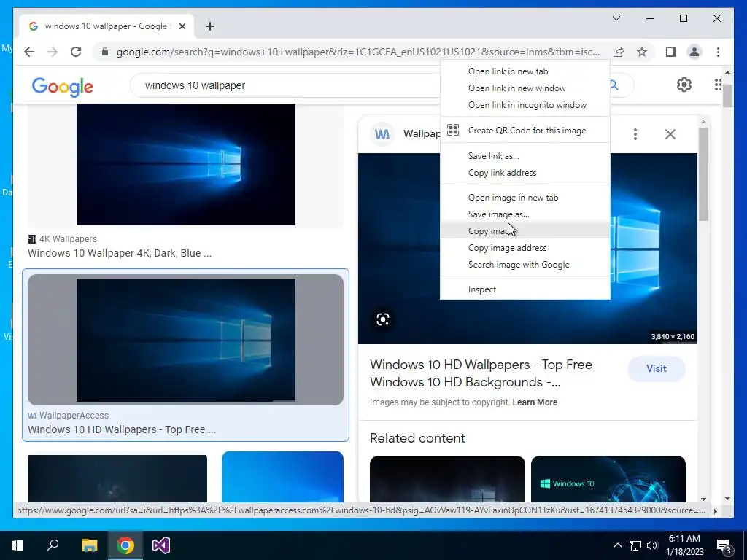The height and width of the screenshot is (560, 747).
Task: Choose Create QR Code for this image
Action: point(525,131)
